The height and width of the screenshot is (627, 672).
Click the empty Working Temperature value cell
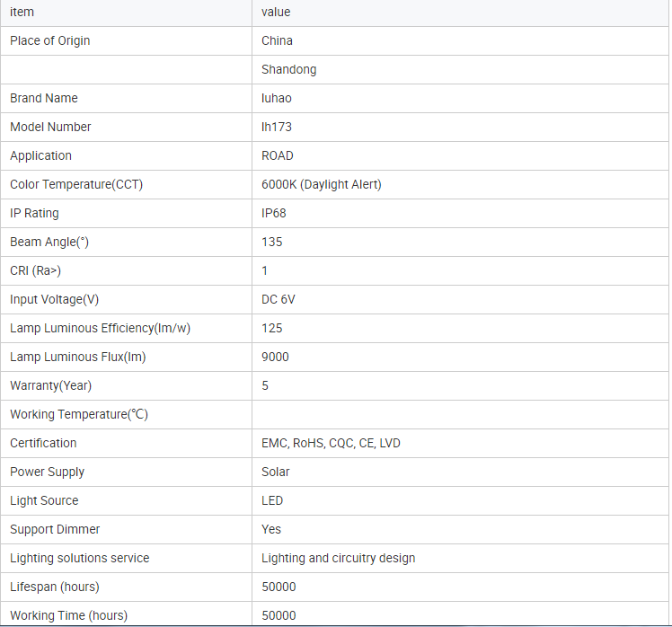[x=460, y=414]
